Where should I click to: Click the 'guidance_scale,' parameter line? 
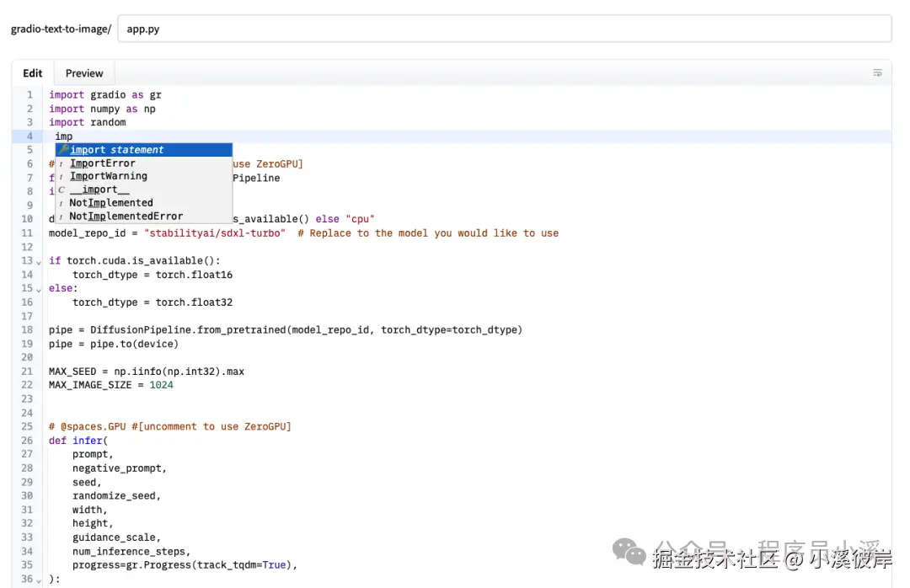pyautogui.click(x=116, y=537)
